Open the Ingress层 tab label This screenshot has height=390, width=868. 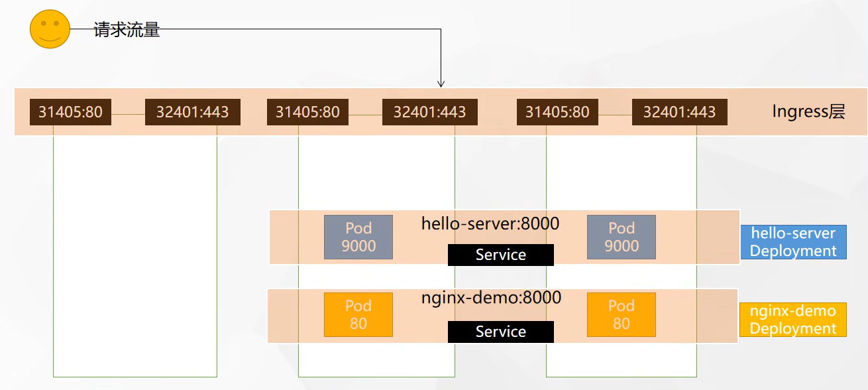point(809,111)
